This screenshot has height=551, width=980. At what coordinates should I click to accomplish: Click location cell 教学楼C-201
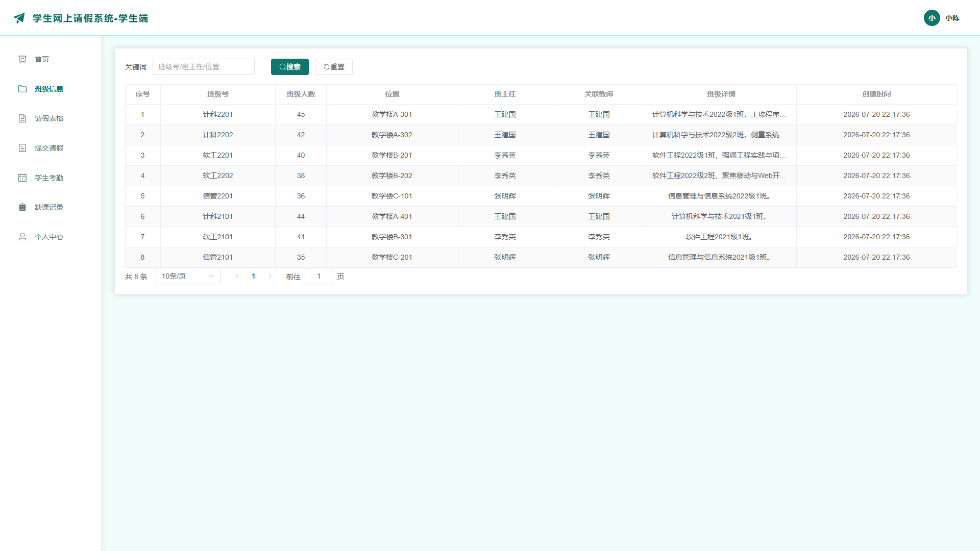pos(392,257)
